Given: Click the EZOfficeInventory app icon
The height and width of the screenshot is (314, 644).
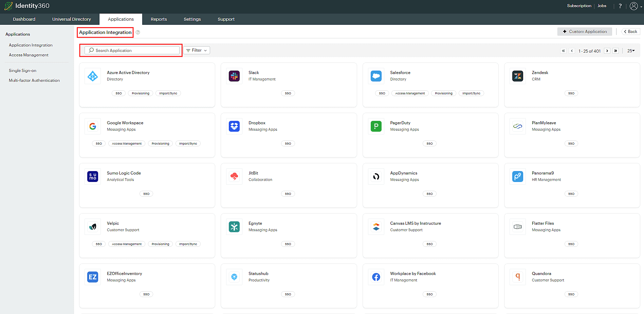Looking at the screenshot, I should pos(93,277).
